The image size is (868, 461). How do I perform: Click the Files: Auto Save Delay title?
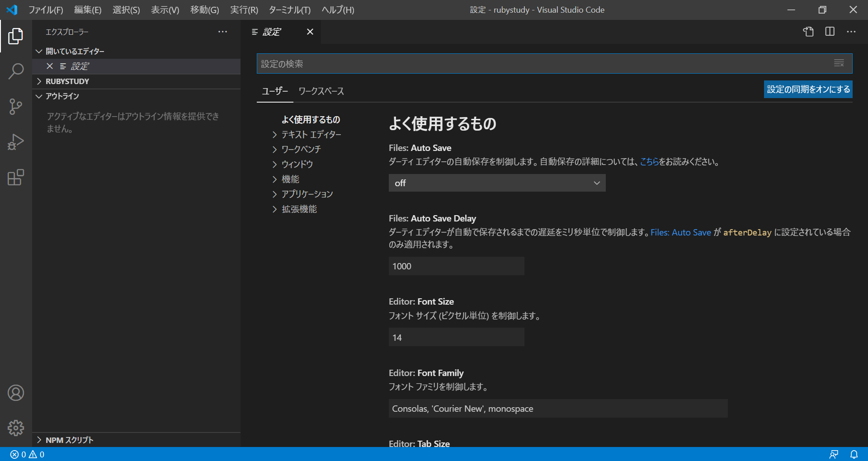(432, 218)
